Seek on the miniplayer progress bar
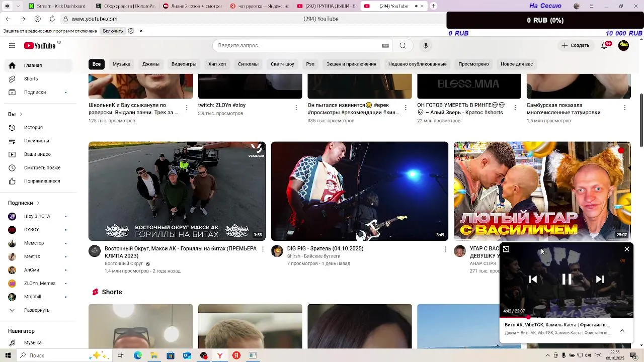 [567, 317]
